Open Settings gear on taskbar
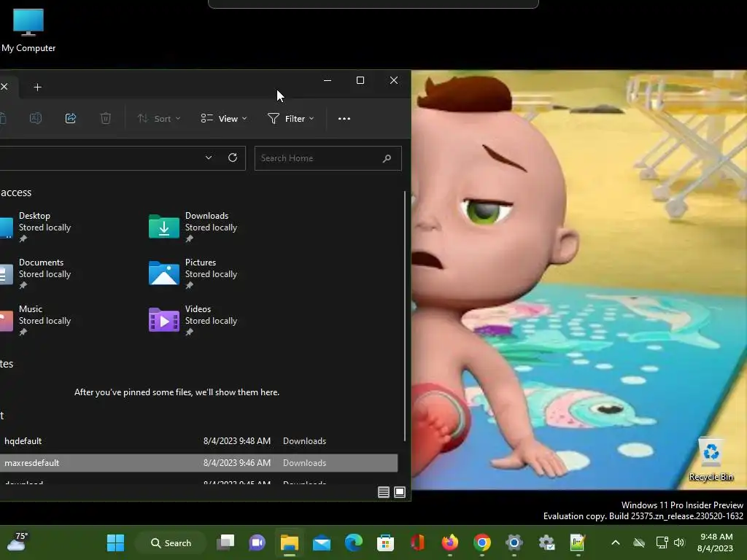 (514, 542)
